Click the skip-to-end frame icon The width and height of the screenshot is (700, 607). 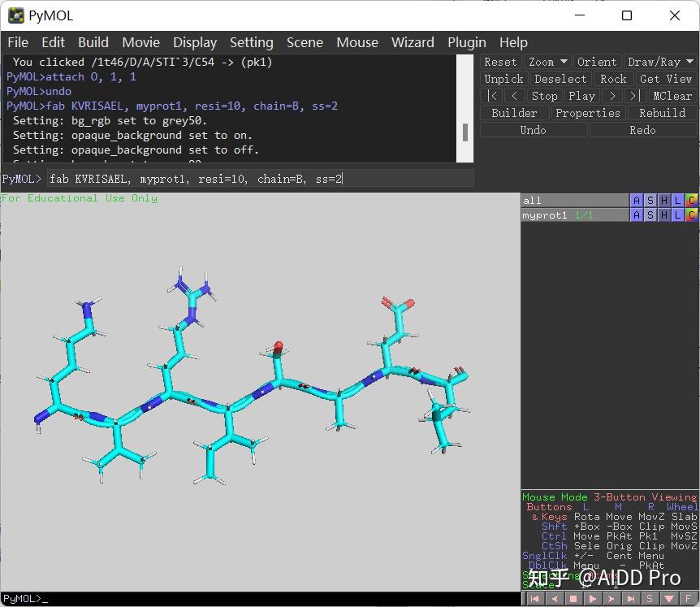tap(630, 598)
